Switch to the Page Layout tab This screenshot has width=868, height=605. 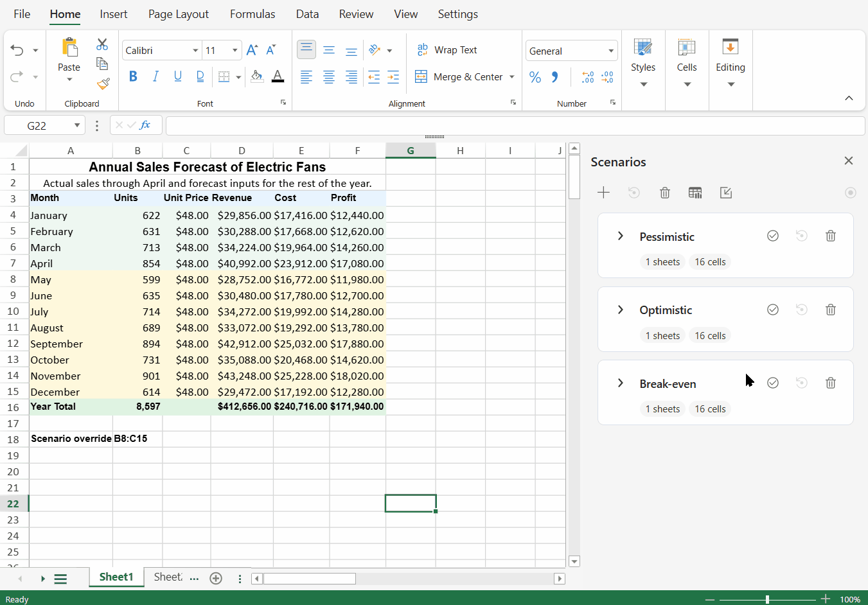click(x=179, y=14)
